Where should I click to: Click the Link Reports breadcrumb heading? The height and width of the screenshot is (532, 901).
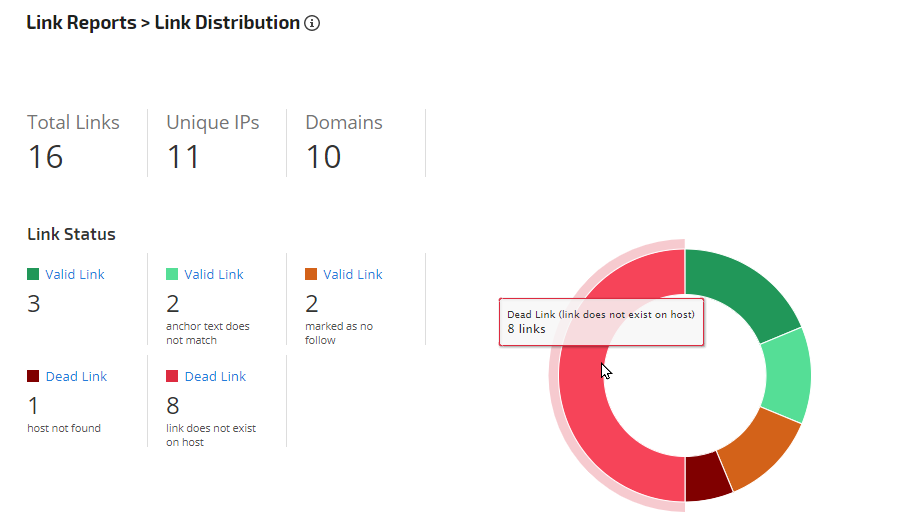[80, 22]
